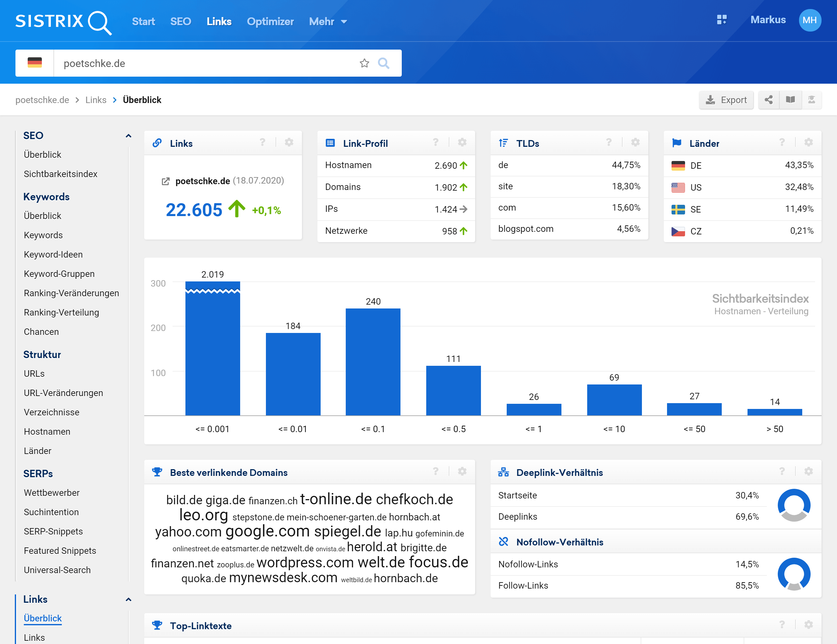This screenshot has width=837, height=644.
Task: Open settings gear of Länder box
Action: (x=809, y=143)
